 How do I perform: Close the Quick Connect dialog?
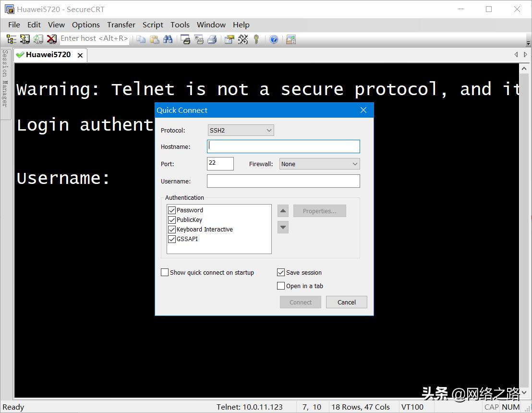click(x=363, y=110)
